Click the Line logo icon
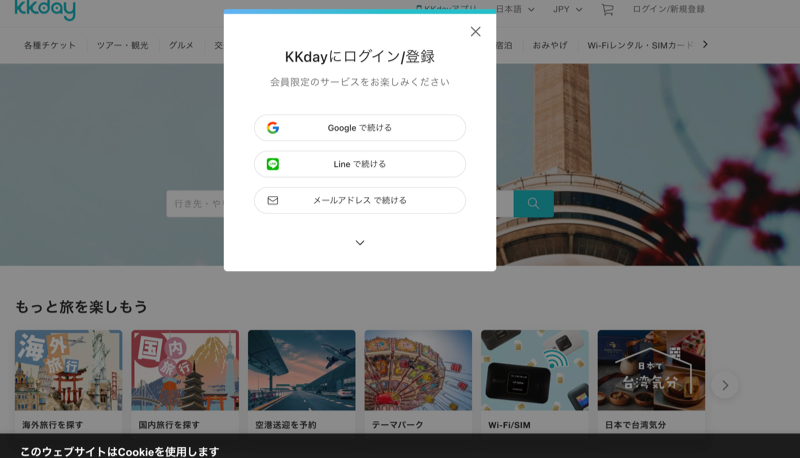Screen dimensions: 800x458 (x=273, y=164)
